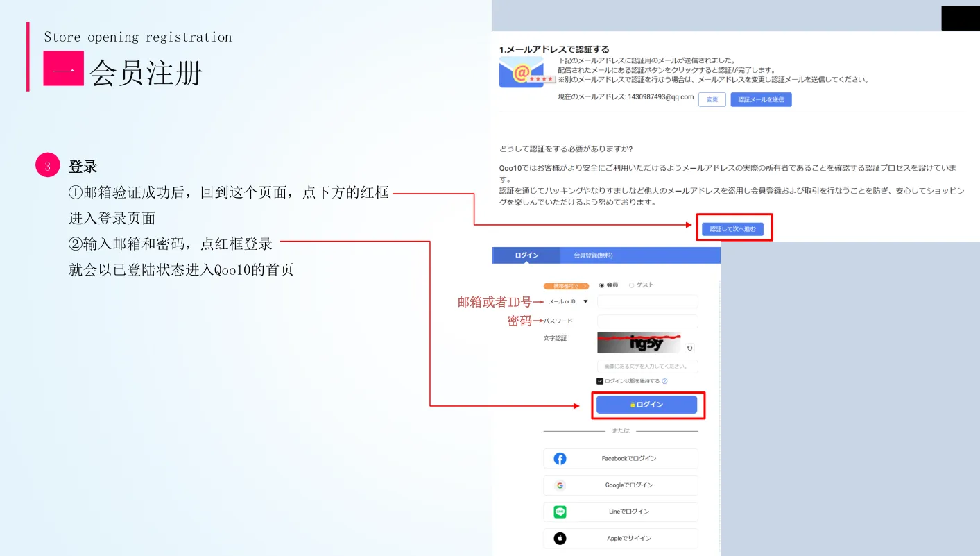This screenshot has width=980, height=556.
Task: Click the 登录 step heading
Action: (x=83, y=167)
